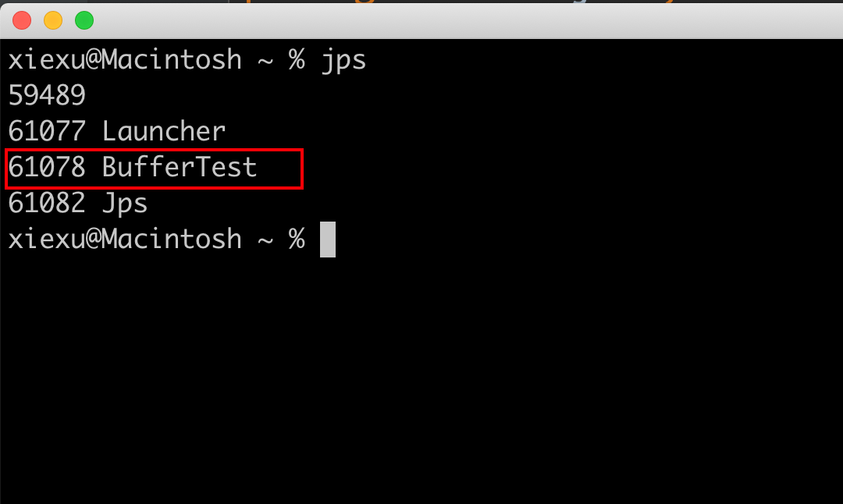Click process ID 61078 inside red box
Screen dimensions: 843x504
click(47, 167)
